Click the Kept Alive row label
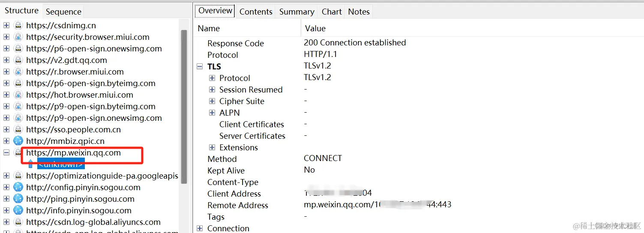This screenshot has height=233, width=644. tap(226, 170)
